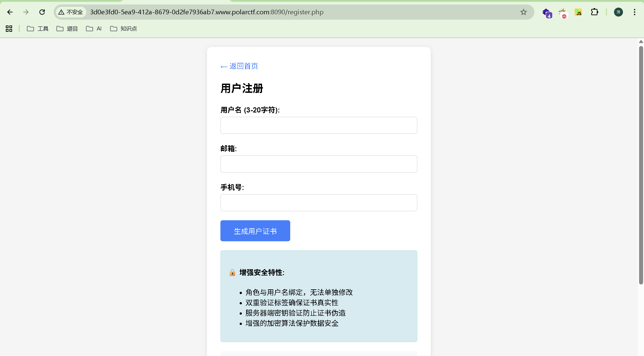Image resolution: width=644 pixels, height=356 pixels.
Task: Click the browser back arrow
Action: coord(10,12)
